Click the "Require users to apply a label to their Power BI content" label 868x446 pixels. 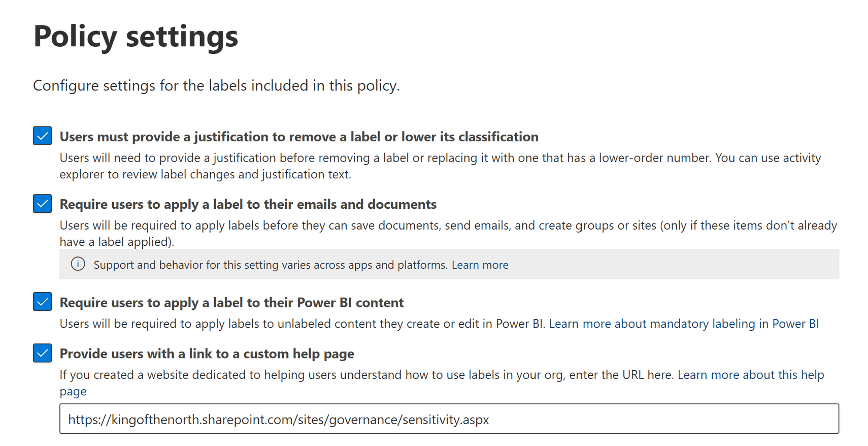(x=231, y=302)
